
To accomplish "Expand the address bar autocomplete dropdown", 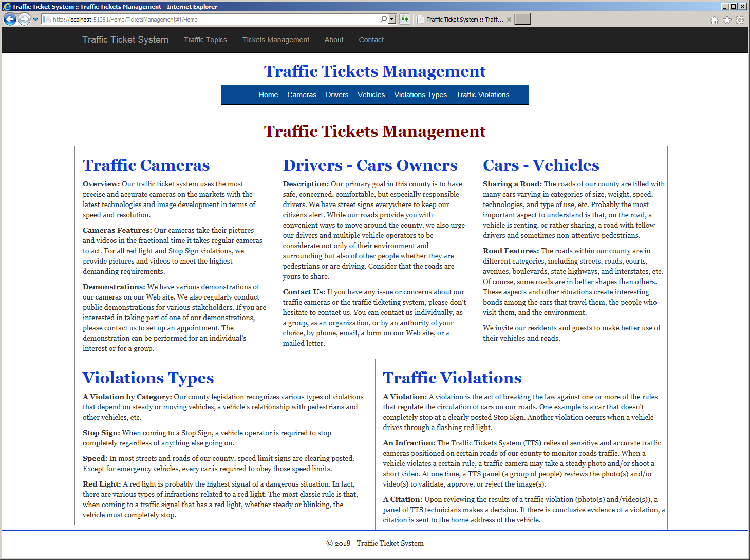I will pyautogui.click(x=392, y=19).
